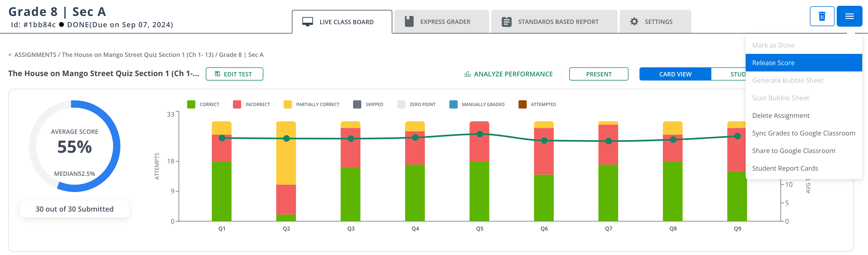Open the Express Grader tab

click(x=441, y=22)
